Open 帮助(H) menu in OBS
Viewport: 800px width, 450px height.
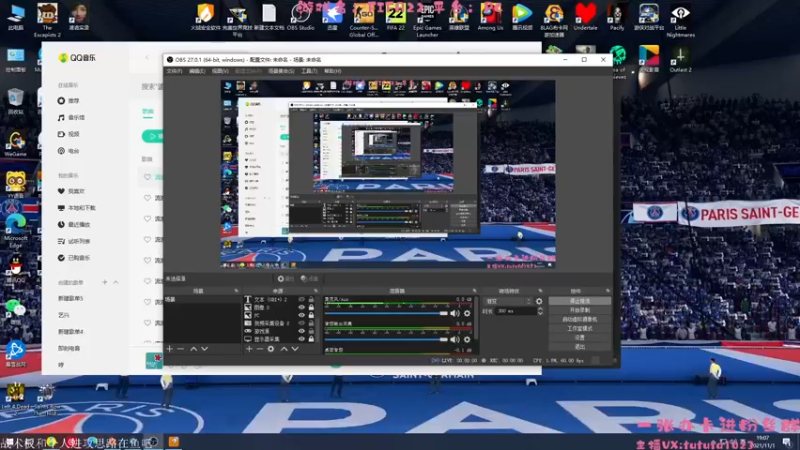point(333,71)
